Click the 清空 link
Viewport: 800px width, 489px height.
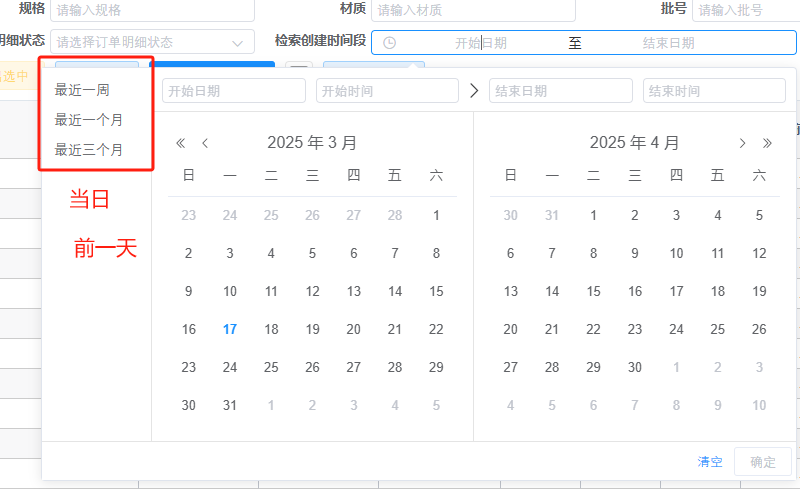pos(710,462)
